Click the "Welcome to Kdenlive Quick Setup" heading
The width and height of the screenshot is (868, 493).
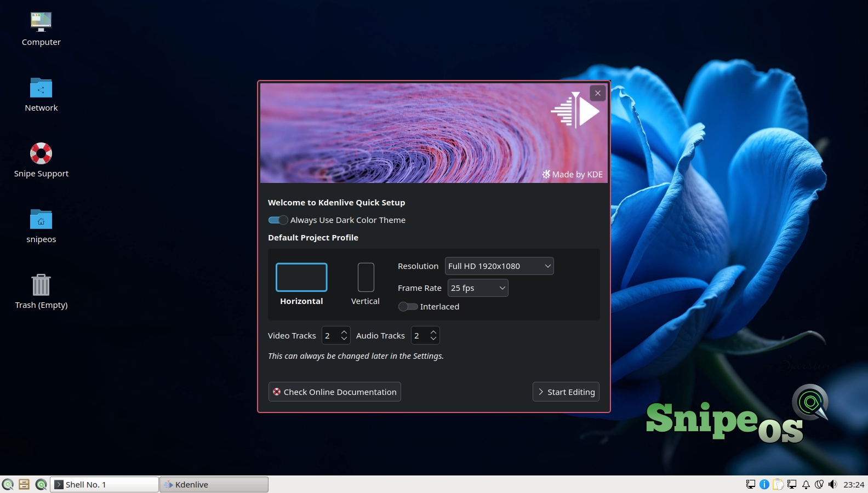click(336, 203)
